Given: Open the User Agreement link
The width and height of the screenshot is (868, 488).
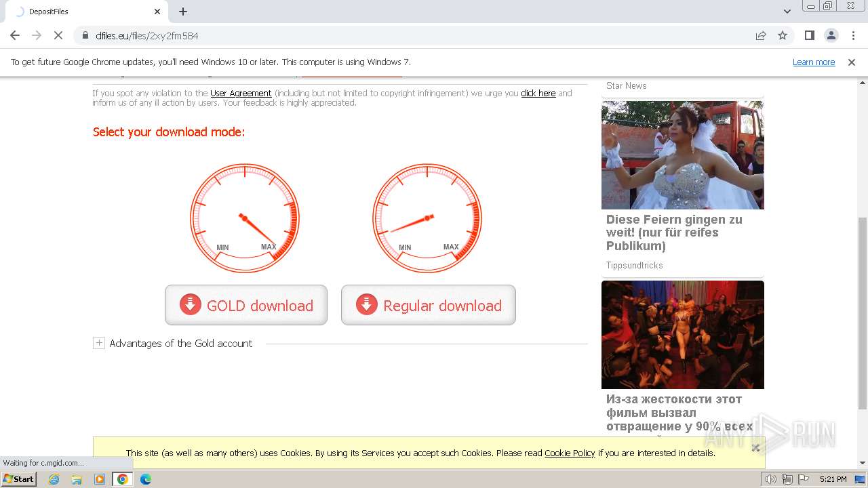Looking at the screenshot, I should coord(241,94).
